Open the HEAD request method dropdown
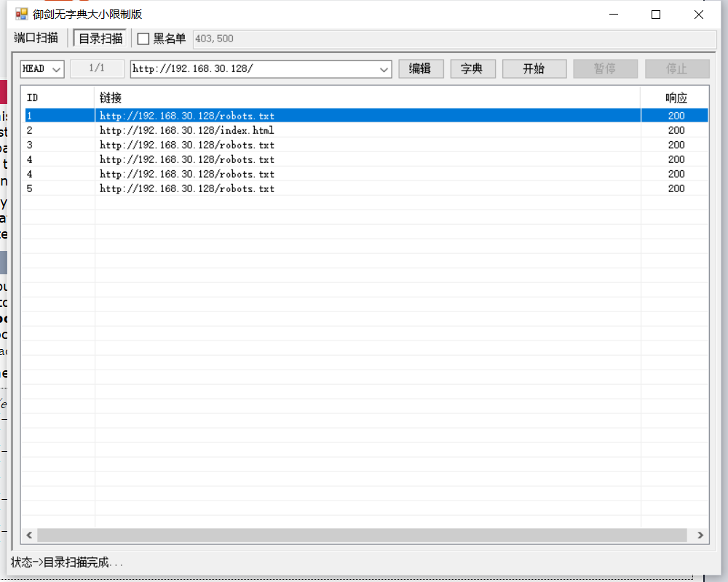728x582 pixels. pos(42,68)
